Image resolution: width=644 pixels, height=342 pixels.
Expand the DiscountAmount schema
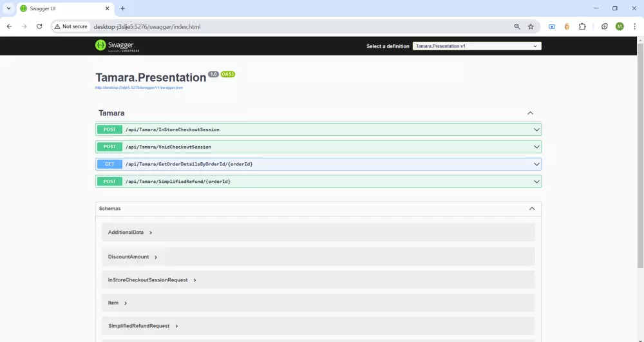156,257
